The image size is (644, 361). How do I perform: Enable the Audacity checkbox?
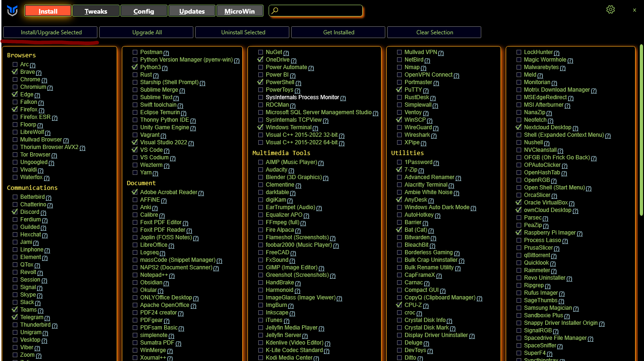[x=261, y=170]
